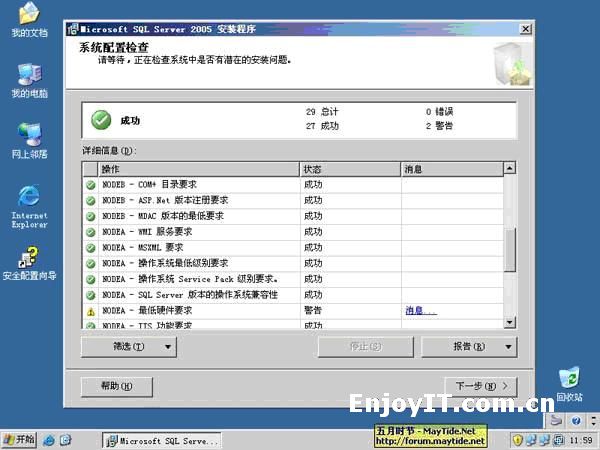Click the SQL Server installer title bar icon

tap(72, 29)
